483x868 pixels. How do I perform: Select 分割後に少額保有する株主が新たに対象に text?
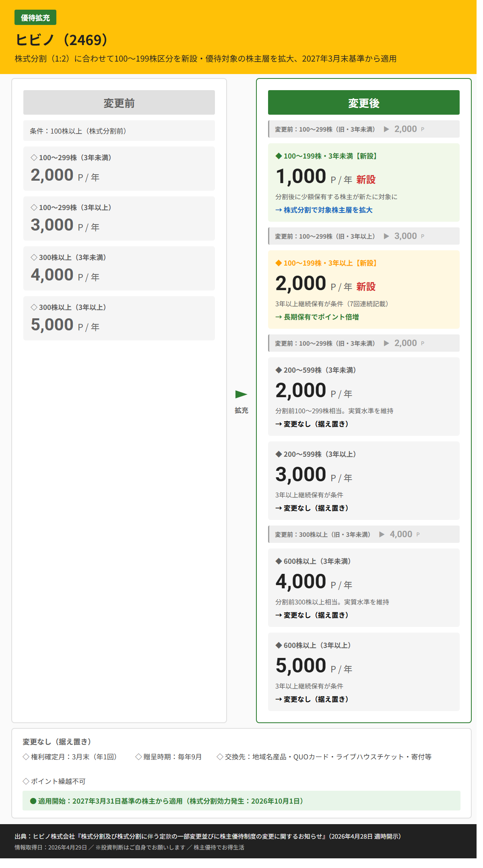tap(336, 197)
